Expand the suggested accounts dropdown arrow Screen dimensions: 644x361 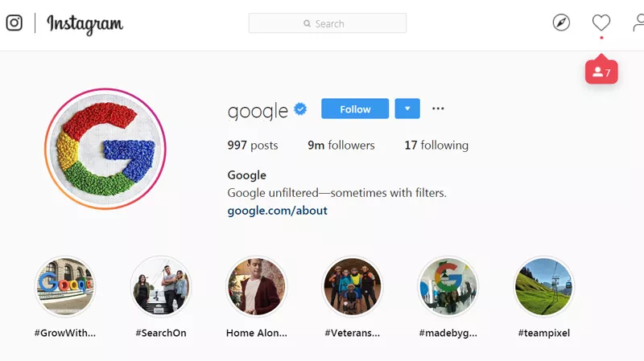tap(407, 109)
